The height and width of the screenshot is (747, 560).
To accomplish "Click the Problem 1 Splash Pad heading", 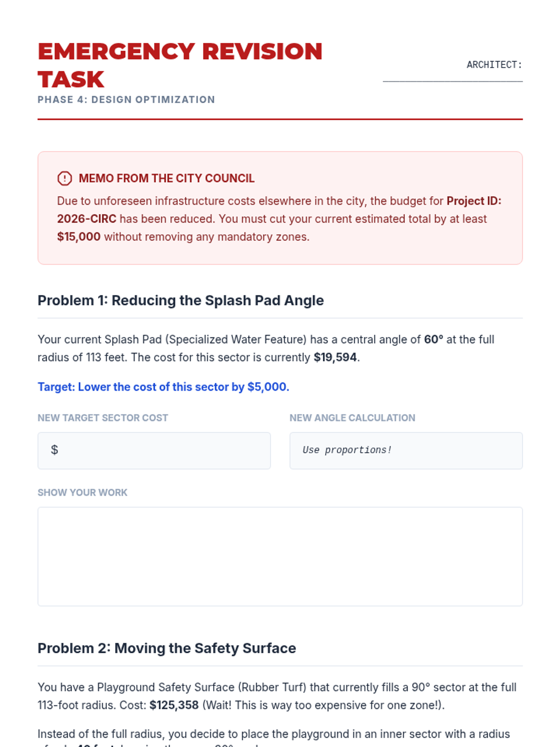I will click(x=181, y=301).
